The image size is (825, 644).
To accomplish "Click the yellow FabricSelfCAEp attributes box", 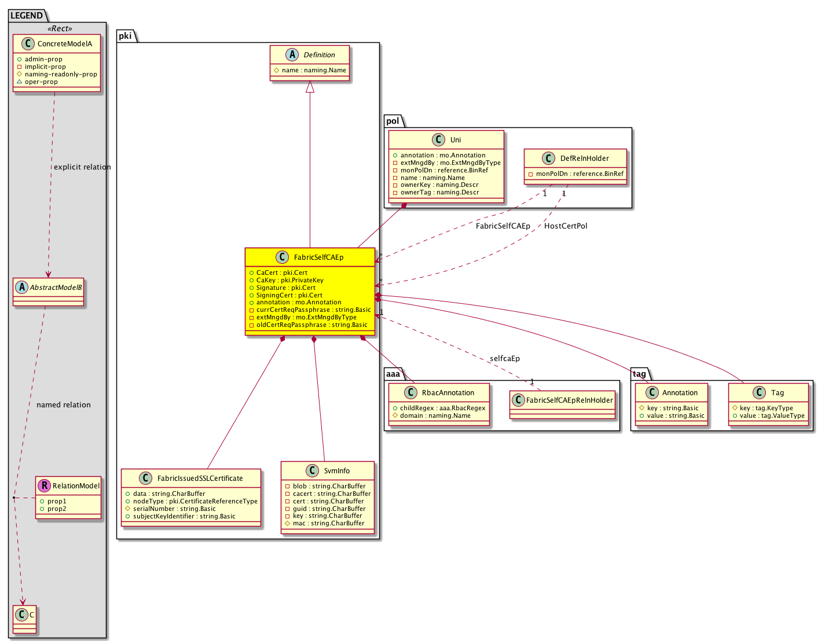I will click(310, 299).
